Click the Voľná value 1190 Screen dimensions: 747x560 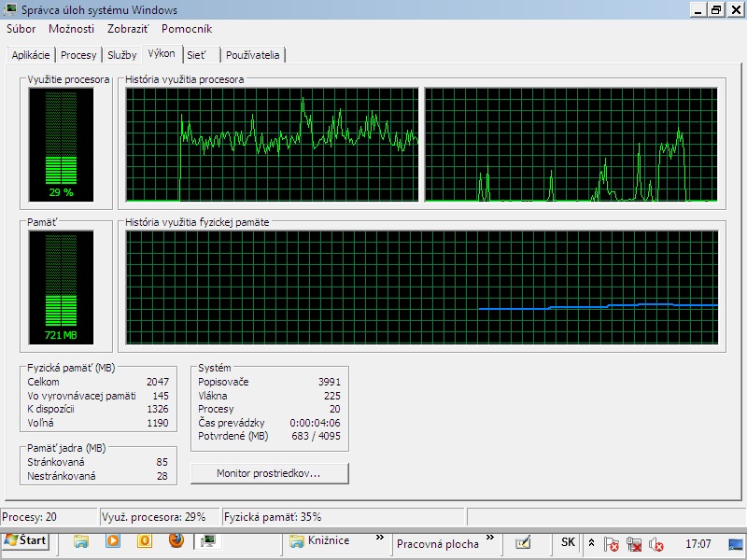point(158,423)
